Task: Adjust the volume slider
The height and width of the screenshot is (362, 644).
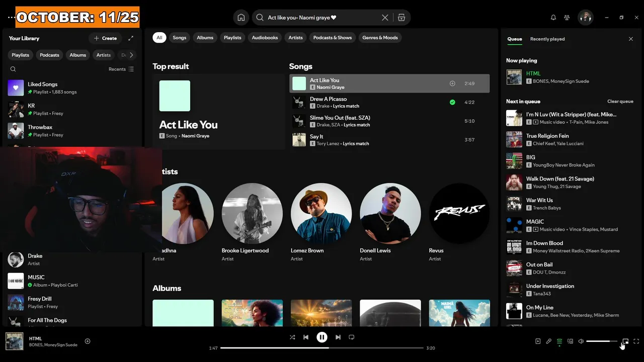Action: point(602,341)
